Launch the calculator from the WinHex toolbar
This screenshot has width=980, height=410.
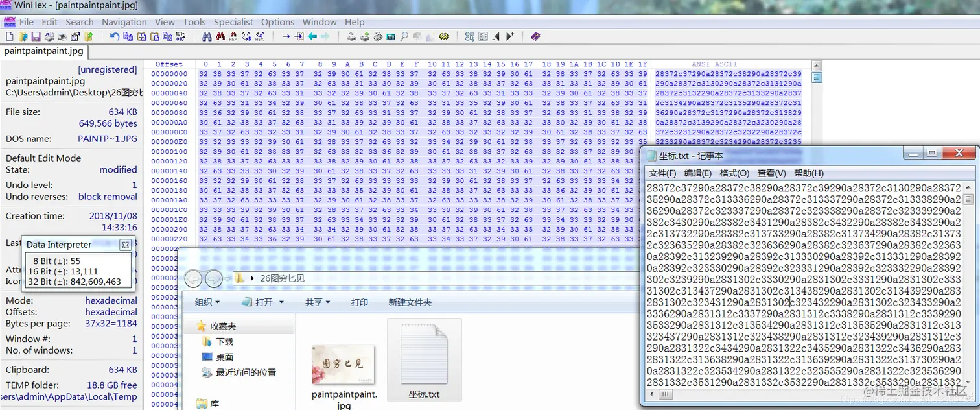(x=390, y=36)
